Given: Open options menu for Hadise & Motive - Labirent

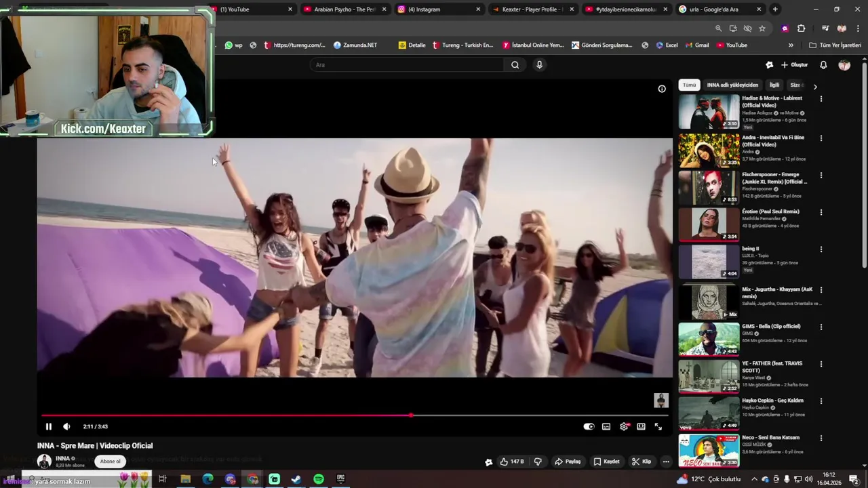Looking at the screenshot, I should (821, 99).
